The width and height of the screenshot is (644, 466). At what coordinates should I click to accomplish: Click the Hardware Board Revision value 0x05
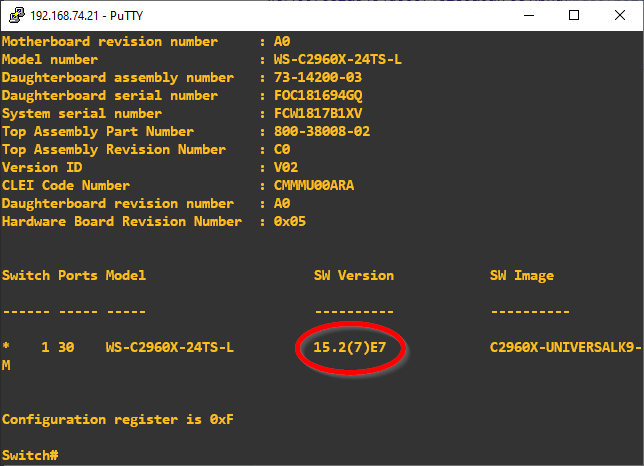point(290,222)
